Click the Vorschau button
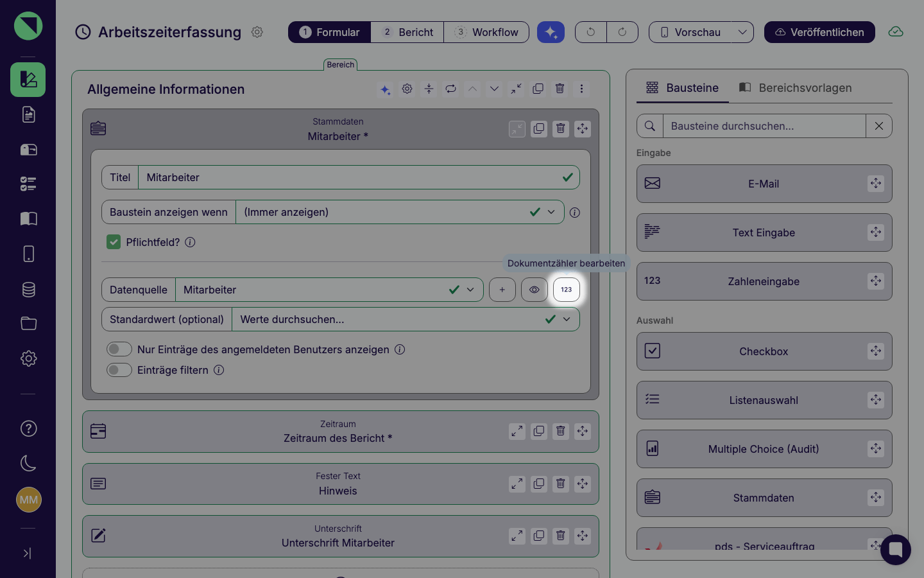This screenshot has height=578, width=924. tap(690, 32)
